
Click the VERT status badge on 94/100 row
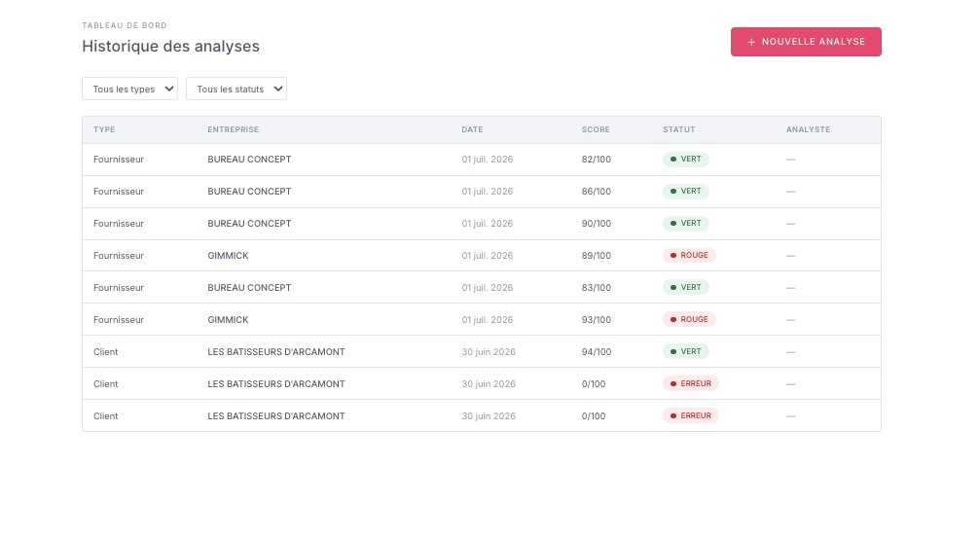[x=686, y=351]
